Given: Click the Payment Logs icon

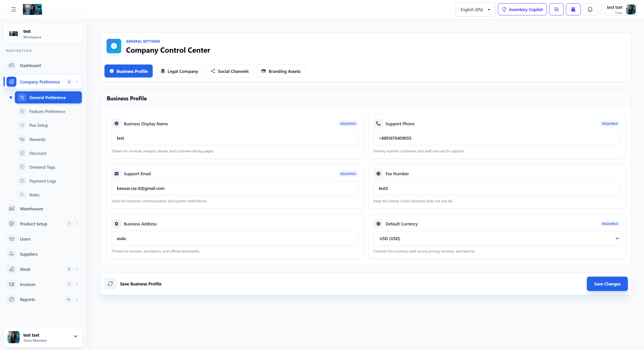Looking at the screenshot, I should (22, 181).
